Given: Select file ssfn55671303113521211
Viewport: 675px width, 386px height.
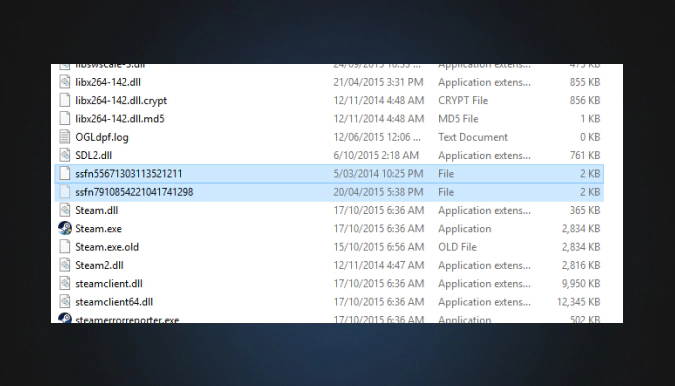Looking at the screenshot, I should coord(129,173).
